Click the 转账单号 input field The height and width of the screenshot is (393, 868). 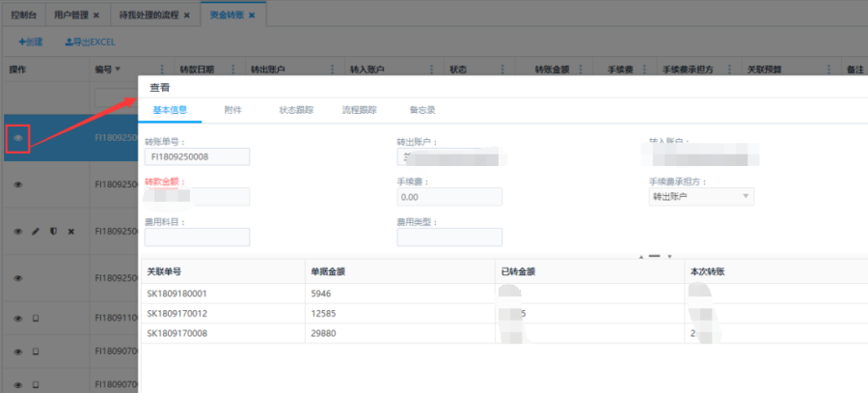point(197,156)
